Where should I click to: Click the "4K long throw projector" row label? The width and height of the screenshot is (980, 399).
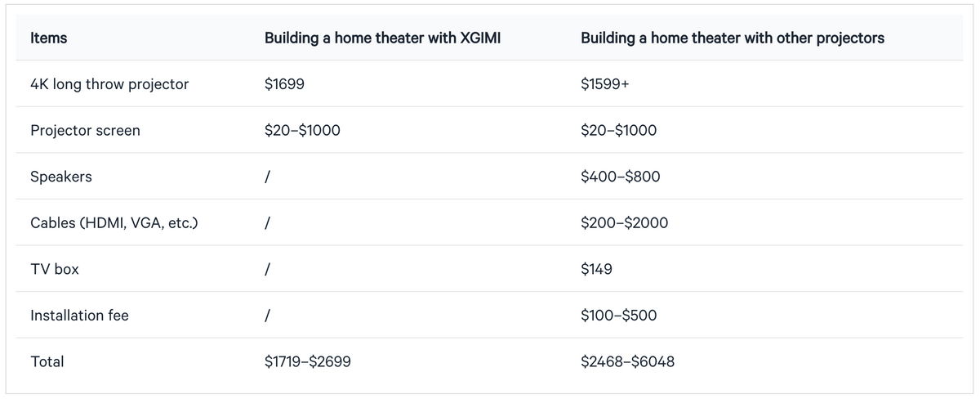coord(109,84)
